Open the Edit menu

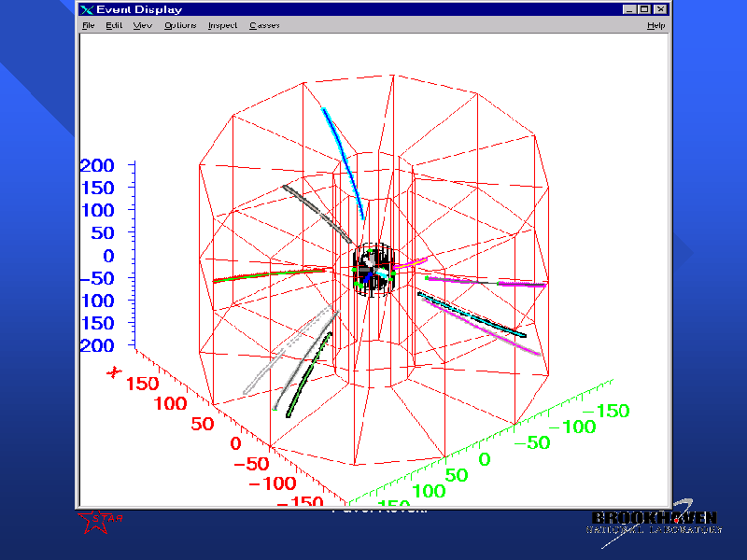coord(114,25)
